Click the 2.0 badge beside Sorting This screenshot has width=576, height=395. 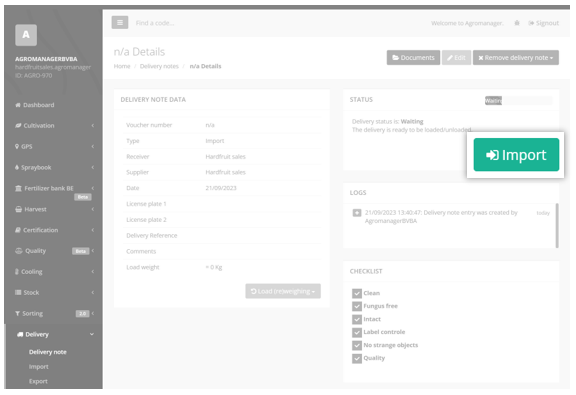point(82,314)
